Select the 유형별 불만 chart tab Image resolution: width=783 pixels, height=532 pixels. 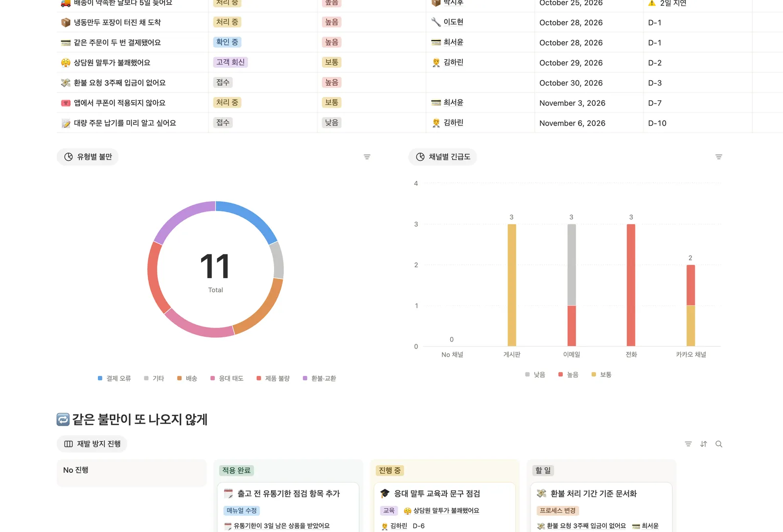coord(88,157)
